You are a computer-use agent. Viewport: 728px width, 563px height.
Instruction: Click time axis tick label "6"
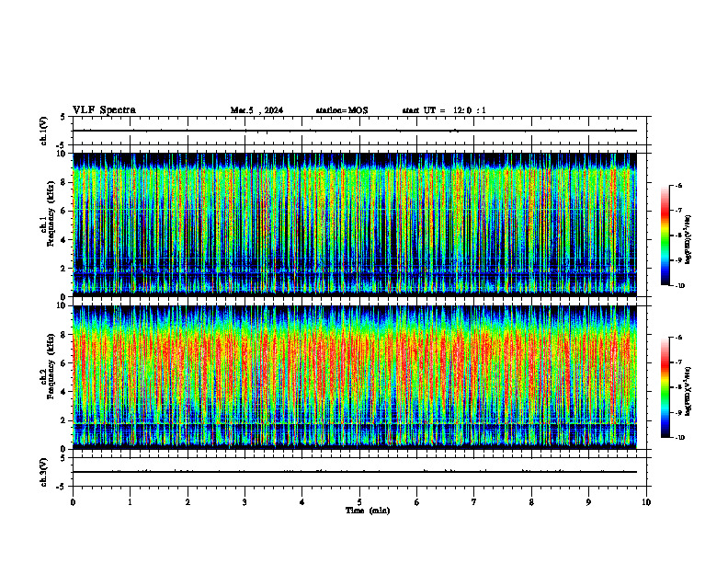pyautogui.click(x=417, y=502)
